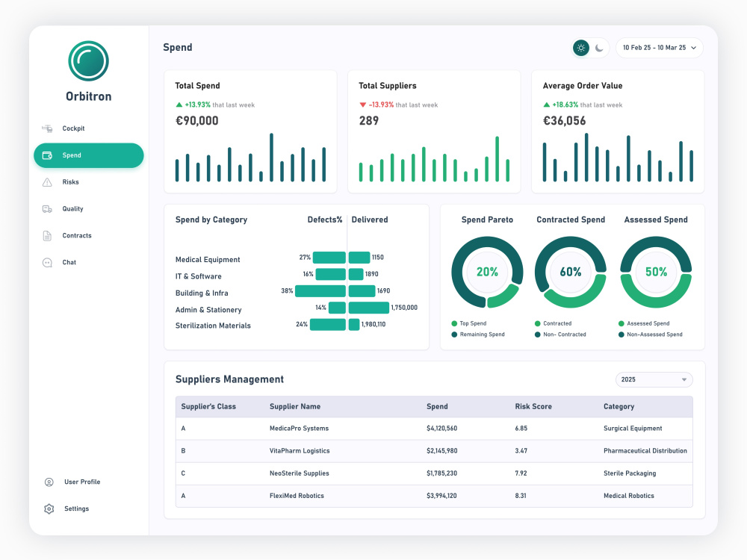Click the Contracts document icon

[x=47, y=236]
